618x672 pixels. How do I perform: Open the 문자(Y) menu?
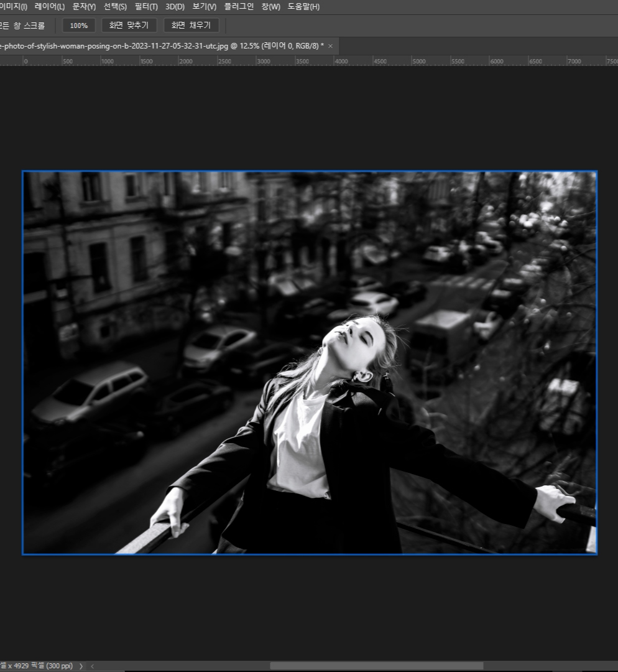click(x=84, y=6)
